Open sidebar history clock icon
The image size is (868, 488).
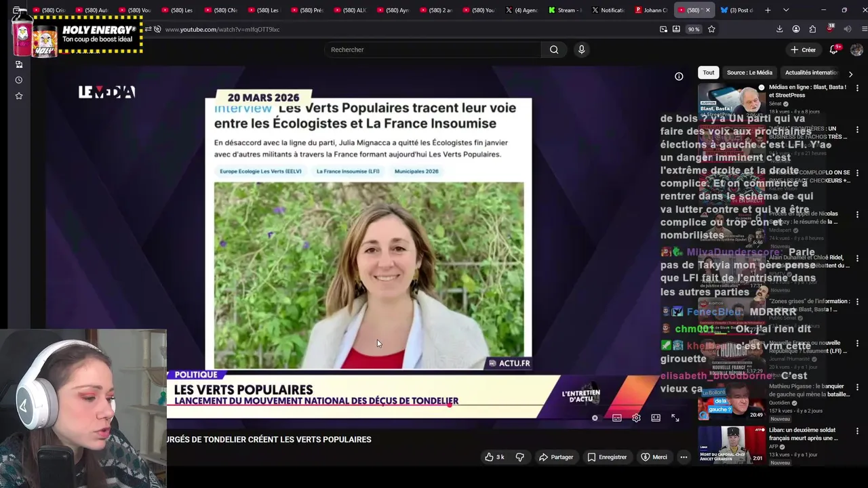tap(19, 80)
